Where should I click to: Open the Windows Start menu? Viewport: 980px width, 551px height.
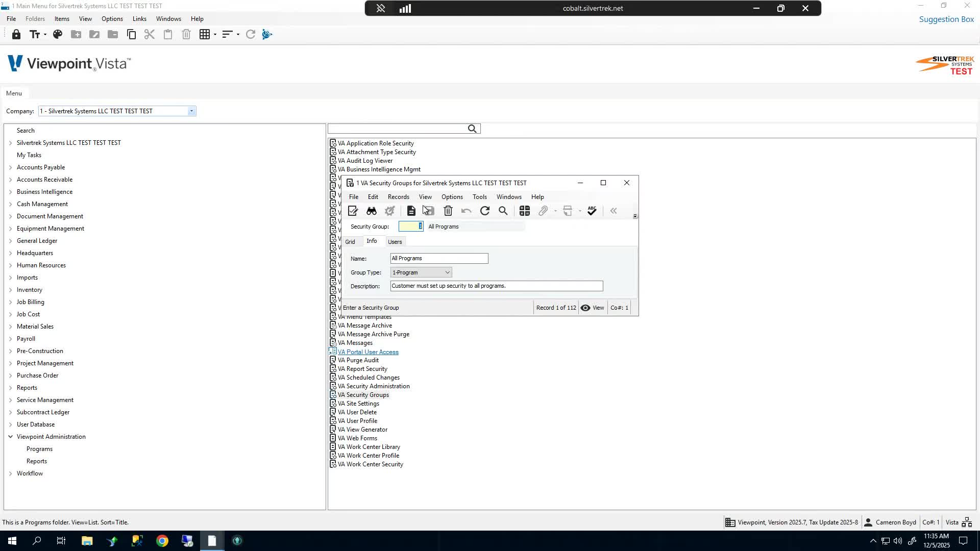click(12, 541)
